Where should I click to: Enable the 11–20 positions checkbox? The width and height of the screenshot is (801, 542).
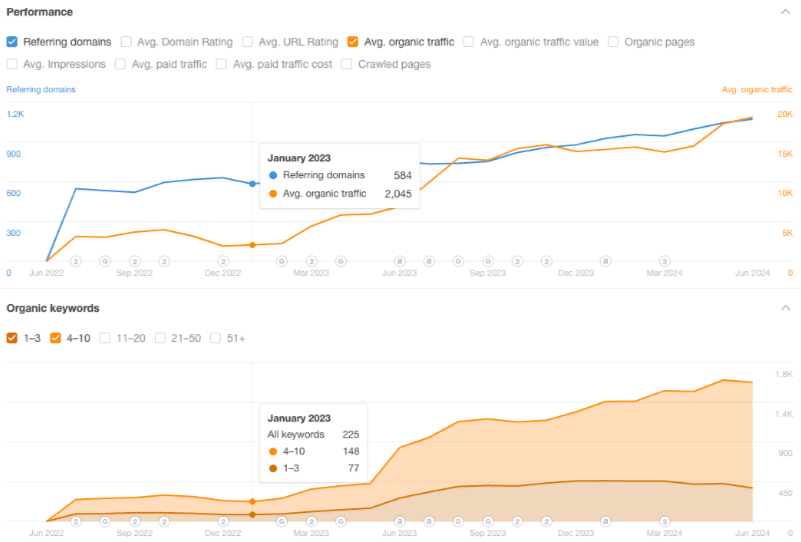point(105,338)
